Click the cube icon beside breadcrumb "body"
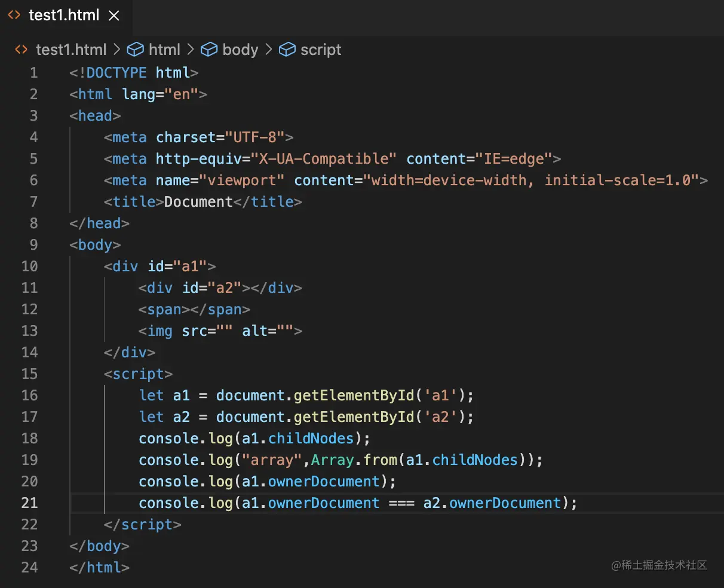Image resolution: width=724 pixels, height=588 pixels. point(209,50)
